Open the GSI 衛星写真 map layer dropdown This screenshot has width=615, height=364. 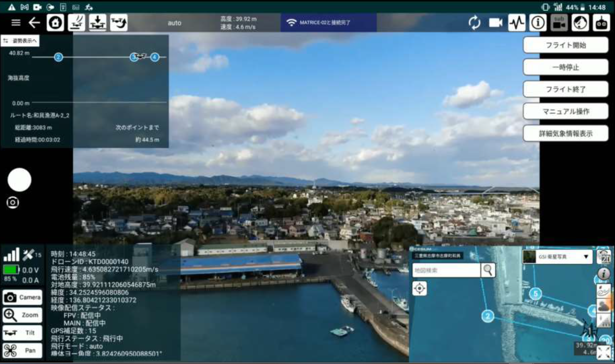pyautogui.click(x=557, y=257)
